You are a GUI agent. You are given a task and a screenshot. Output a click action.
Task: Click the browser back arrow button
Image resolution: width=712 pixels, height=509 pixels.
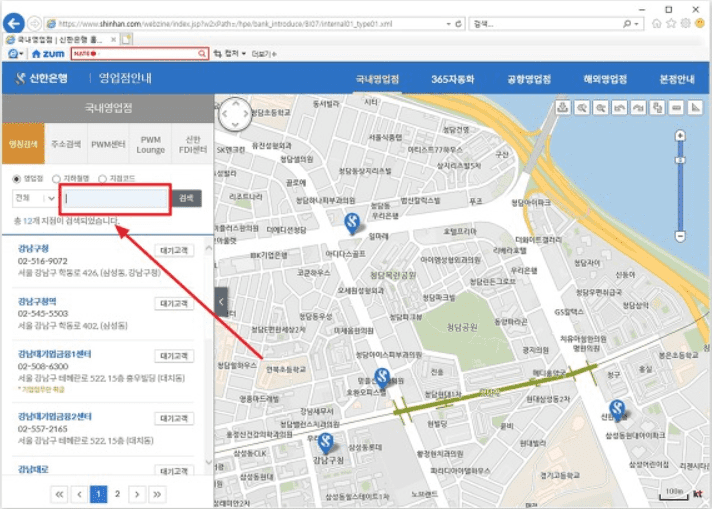pos(13,23)
